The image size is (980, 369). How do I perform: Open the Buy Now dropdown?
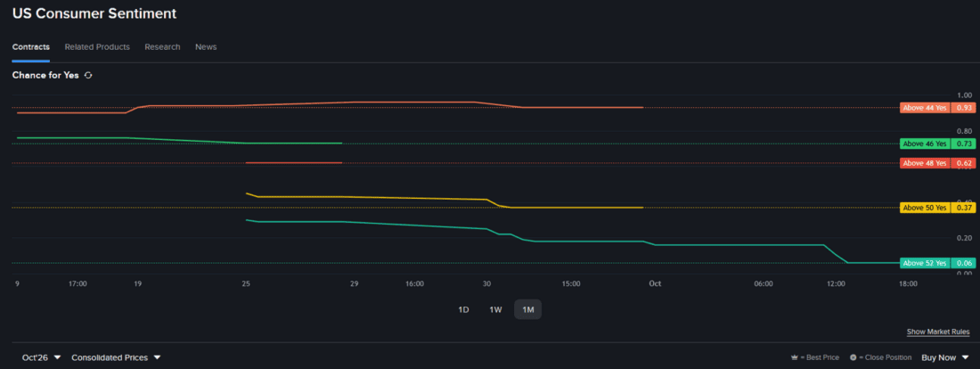click(x=944, y=357)
